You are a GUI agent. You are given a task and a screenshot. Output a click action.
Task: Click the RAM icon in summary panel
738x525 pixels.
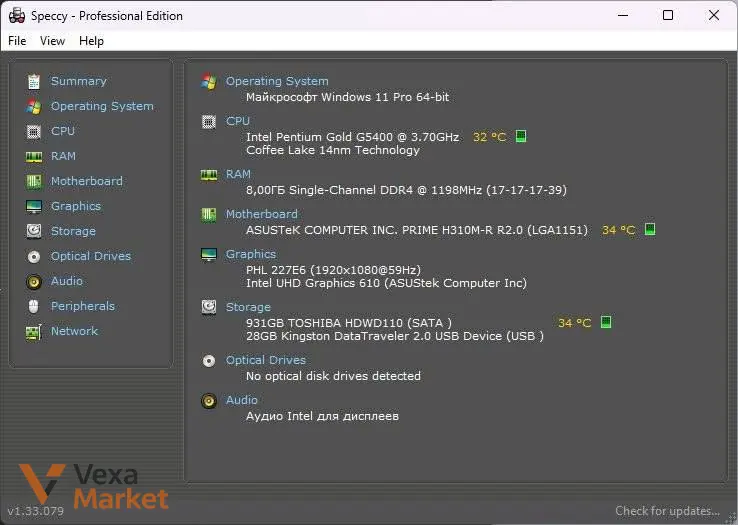coord(209,175)
